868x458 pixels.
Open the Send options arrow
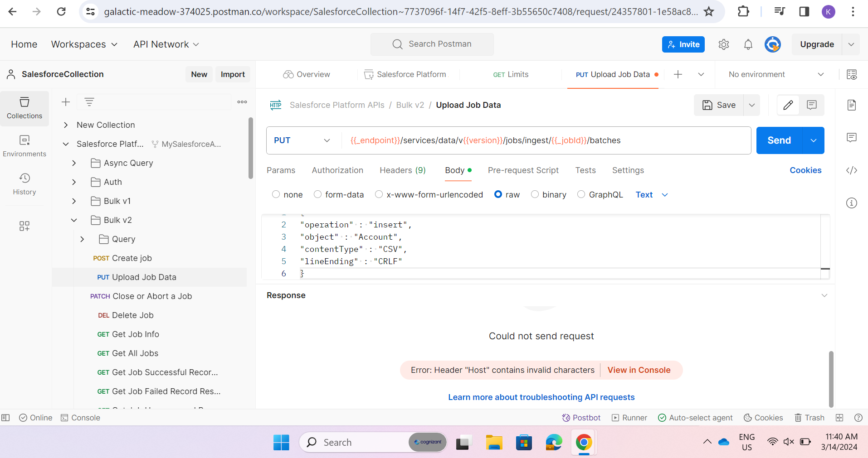(x=814, y=140)
